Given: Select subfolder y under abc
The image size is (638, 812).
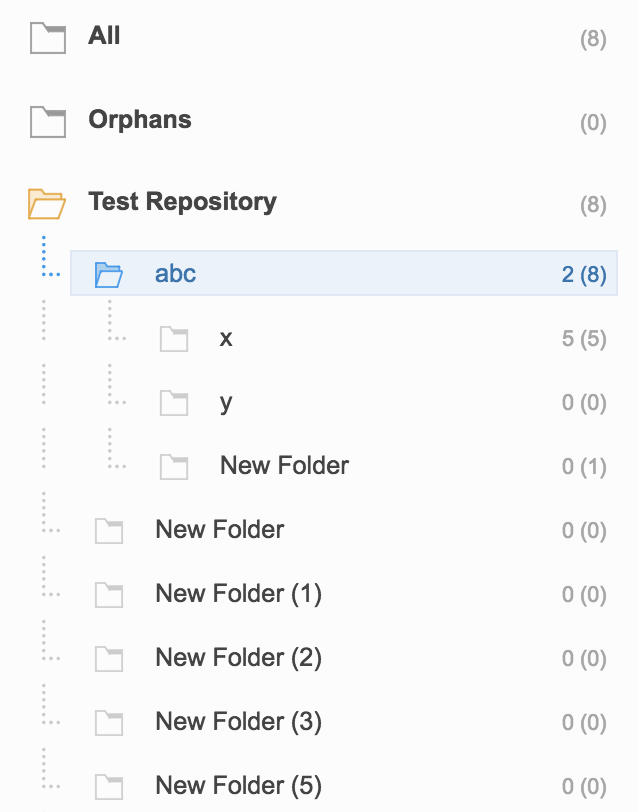Looking at the screenshot, I should pos(226,403).
